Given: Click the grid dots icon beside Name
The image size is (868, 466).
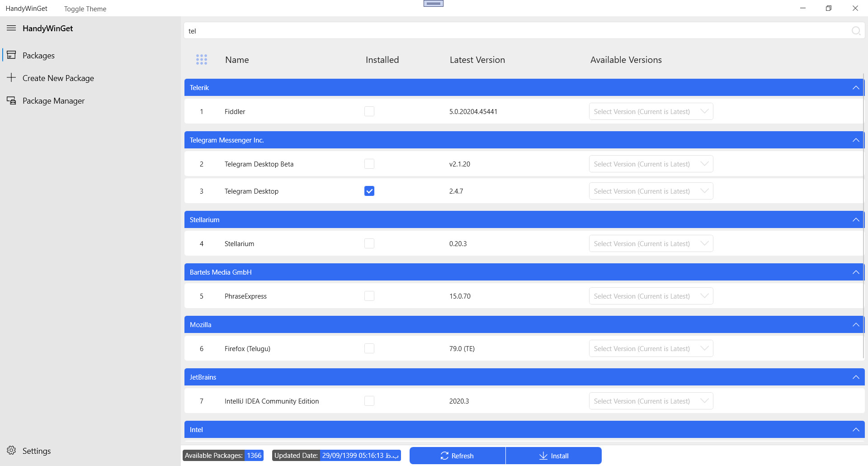Looking at the screenshot, I should pyautogui.click(x=202, y=60).
